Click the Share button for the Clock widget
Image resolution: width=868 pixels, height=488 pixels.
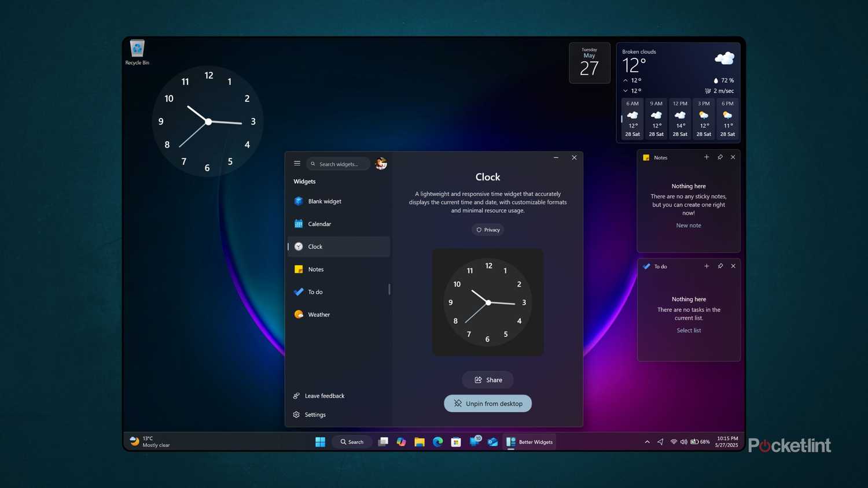coord(487,380)
